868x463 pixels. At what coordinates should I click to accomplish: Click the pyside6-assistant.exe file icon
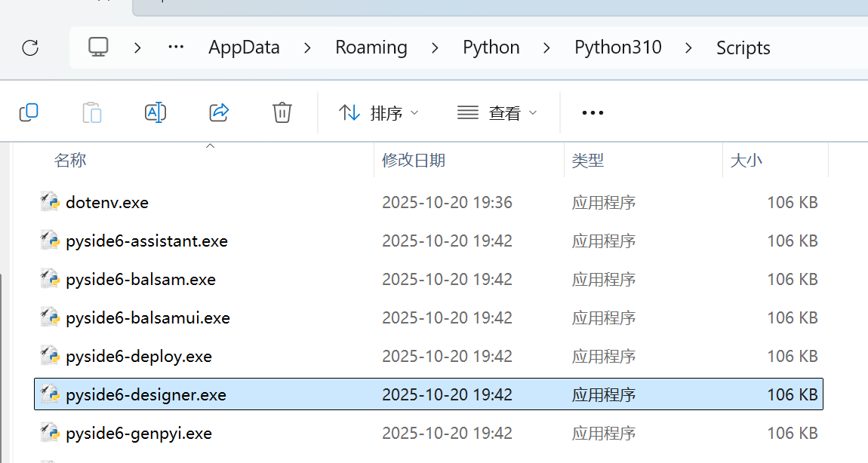pyautogui.click(x=50, y=241)
